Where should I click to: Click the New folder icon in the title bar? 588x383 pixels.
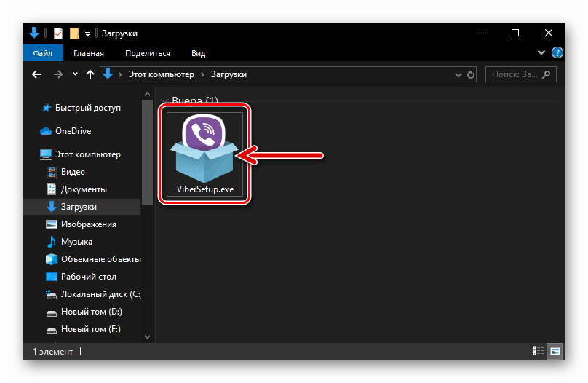(74, 33)
